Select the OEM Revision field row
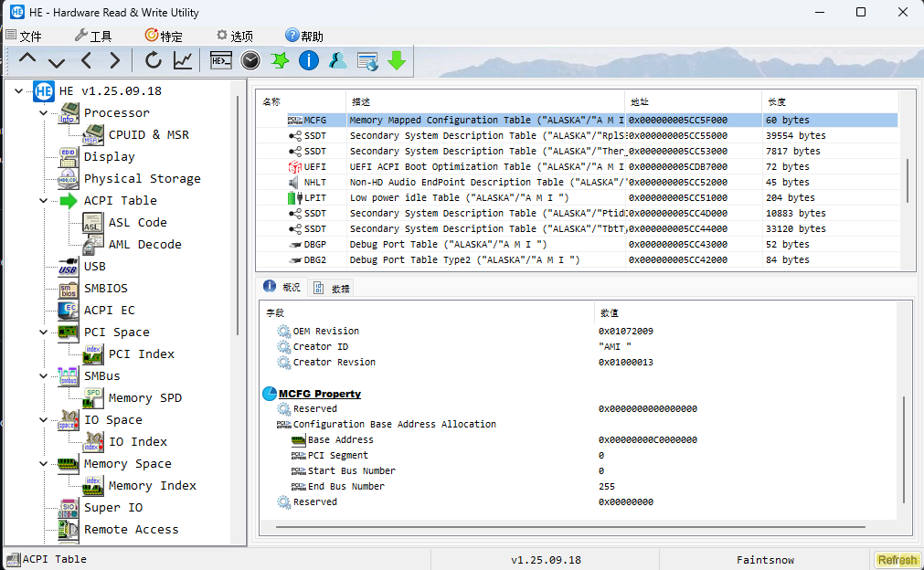The height and width of the screenshot is (570, 924). click(x=578, y=331)
